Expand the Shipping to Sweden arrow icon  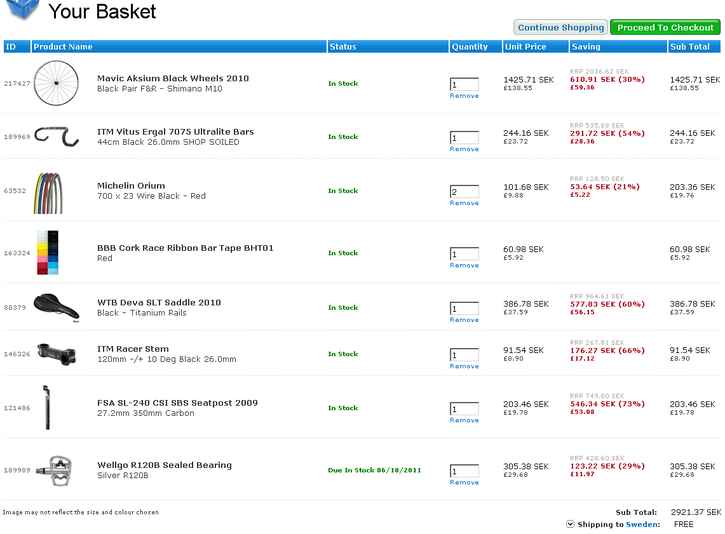[570, 524]
